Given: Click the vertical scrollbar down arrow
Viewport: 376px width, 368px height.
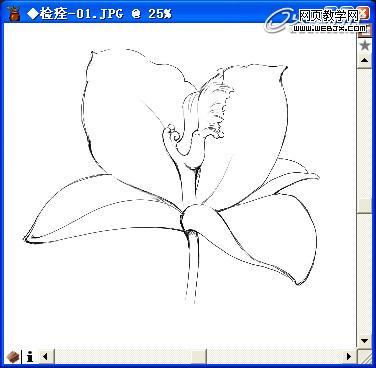Looking at the screenshot, I should tap(364, 341).
